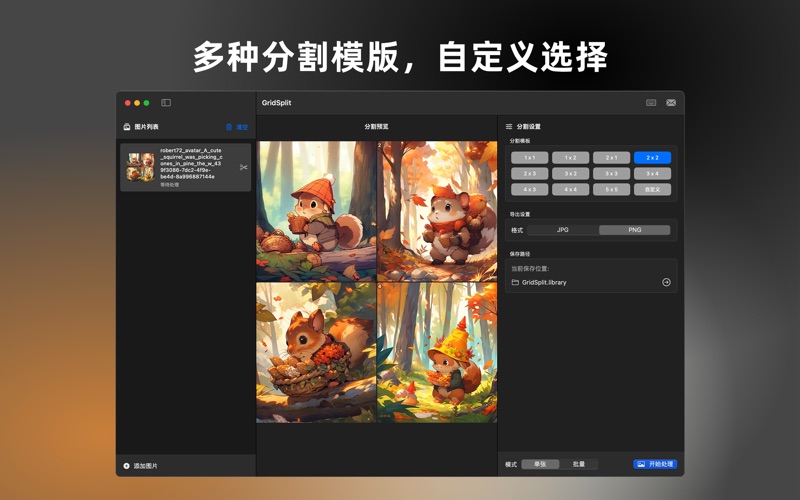Switch mode to 批量 batch
Screen dimensions: 800x500
(579, 464)
